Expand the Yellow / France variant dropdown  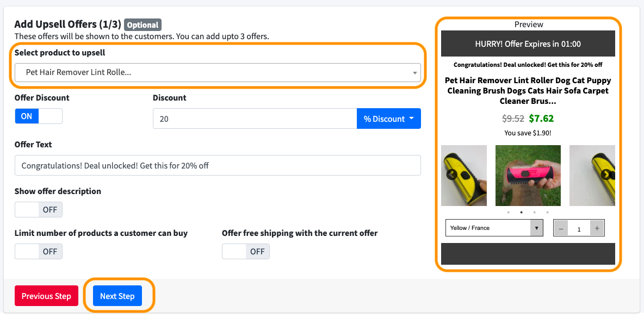point(494,228)
